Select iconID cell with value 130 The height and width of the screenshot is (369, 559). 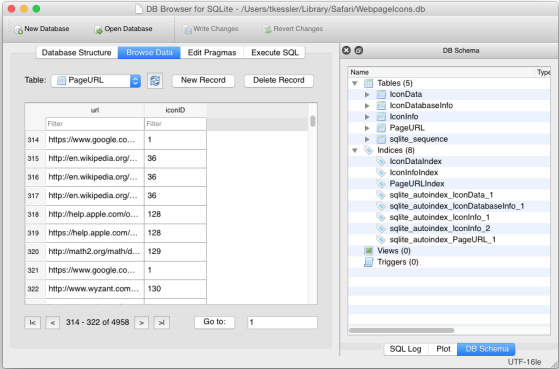tap(175, 289)
